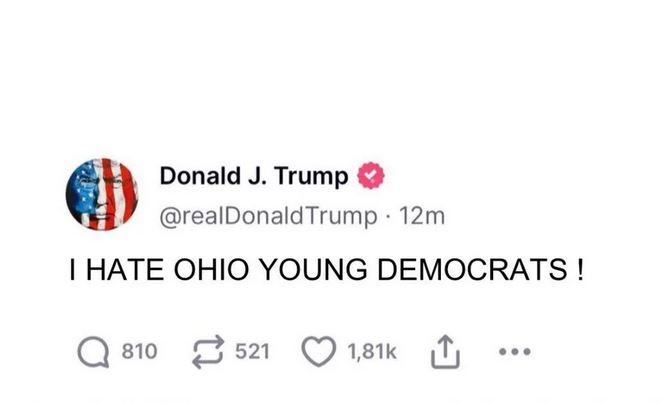Click the exclamation mark ending the post
This screenshot has width=668, height=404.
[x=580, y=270]
